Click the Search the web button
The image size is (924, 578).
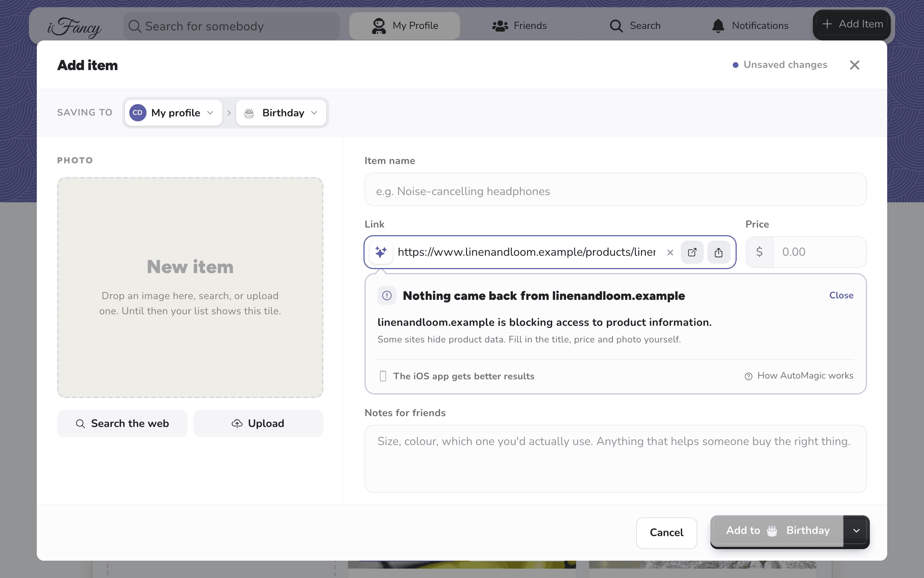(122, 423)
